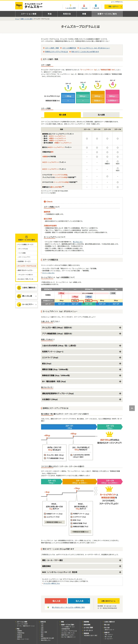This screenshot has height=644, width=138.
Task: Expand the 利用時アンケート [3cp〜] accordion row
Action: coord(82,352)
